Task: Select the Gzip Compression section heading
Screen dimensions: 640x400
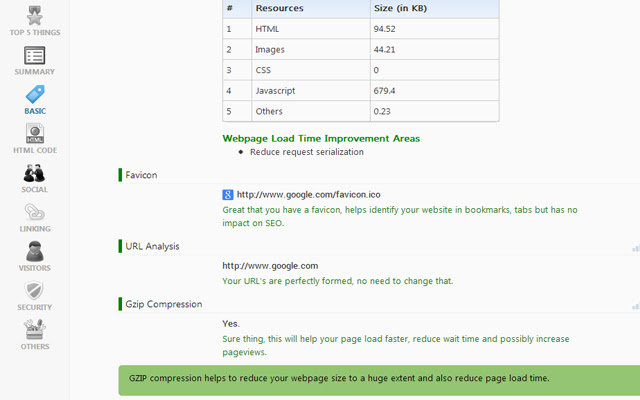Action: [164, 304]
